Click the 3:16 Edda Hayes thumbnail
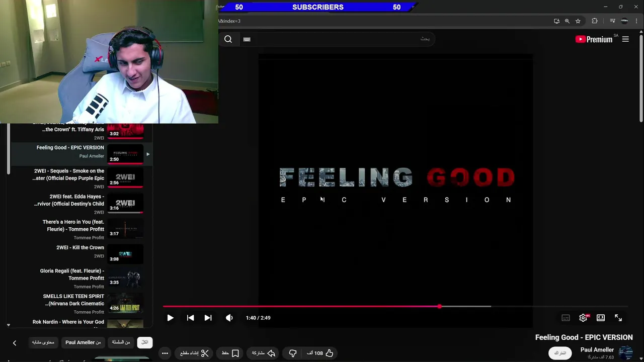Screen dimensions: 644x362 (x=125, y=203)
